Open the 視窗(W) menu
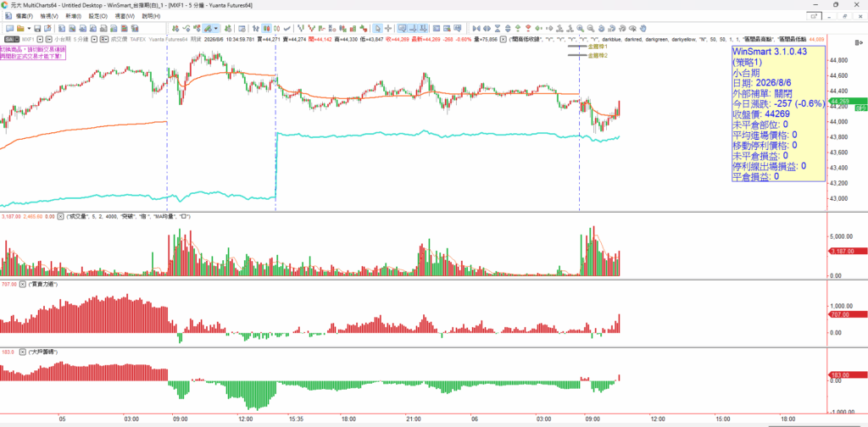868x427 pixels. coord(125,16)
